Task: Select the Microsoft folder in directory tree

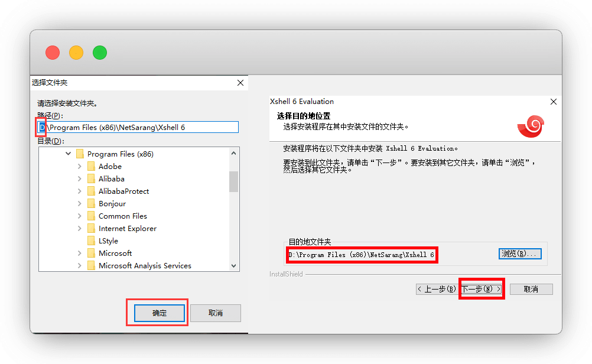Action: (x=115, y=253)
